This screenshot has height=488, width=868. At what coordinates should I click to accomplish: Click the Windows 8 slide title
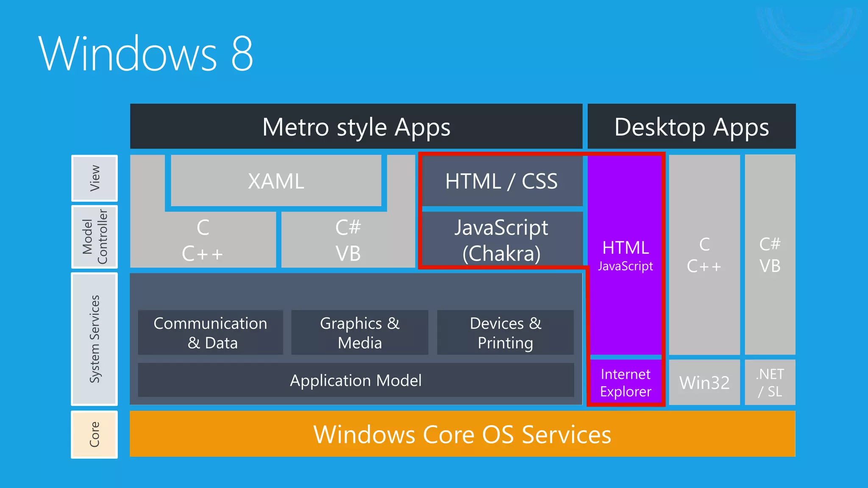pos(146,54)
